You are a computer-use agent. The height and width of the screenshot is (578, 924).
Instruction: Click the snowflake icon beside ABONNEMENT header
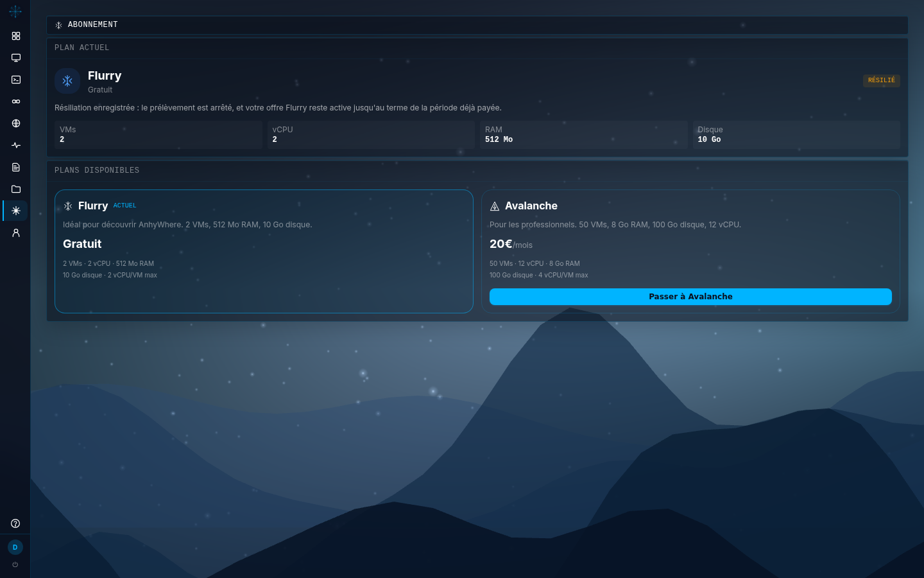point(58,25)
